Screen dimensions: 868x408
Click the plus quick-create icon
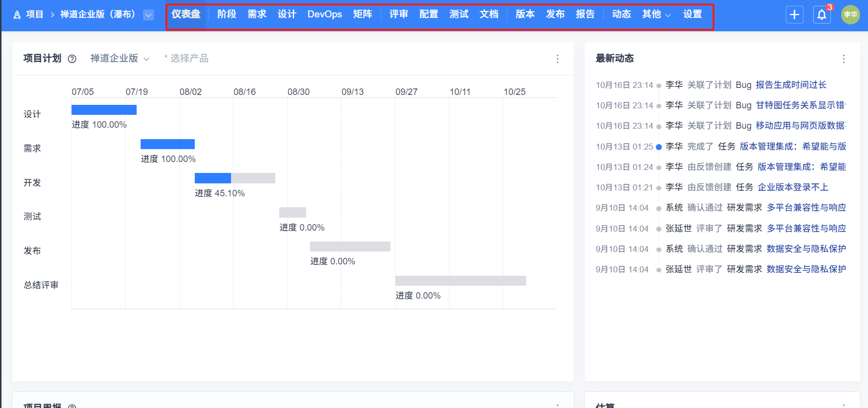click(x=794, y=15)
